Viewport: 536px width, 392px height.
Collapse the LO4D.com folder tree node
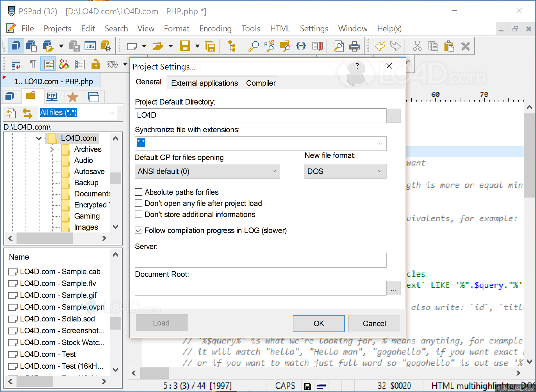[x=38, y=138]
